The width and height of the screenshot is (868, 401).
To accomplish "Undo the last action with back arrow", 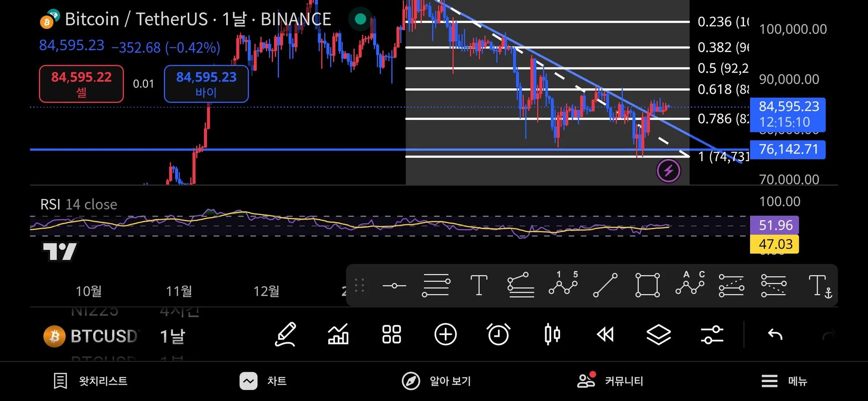I will pyautogui.click(x=775, y=335).
